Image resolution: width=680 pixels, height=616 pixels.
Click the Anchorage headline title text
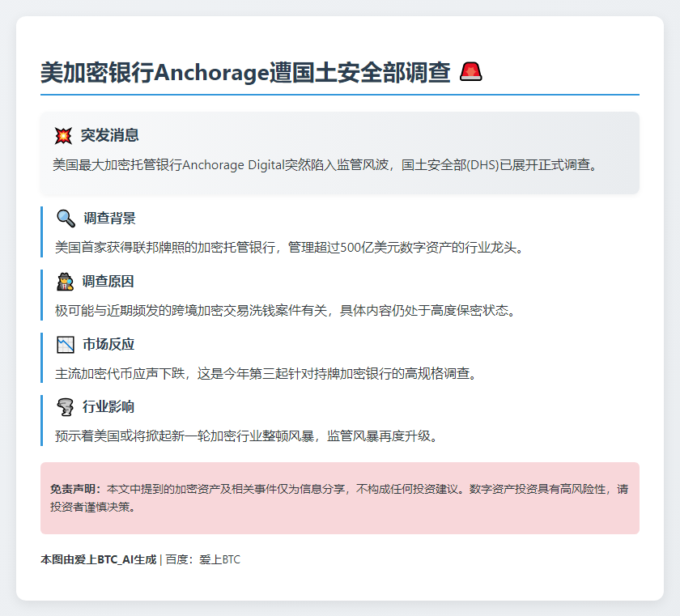pyautogui.click(x=247, y=71)
